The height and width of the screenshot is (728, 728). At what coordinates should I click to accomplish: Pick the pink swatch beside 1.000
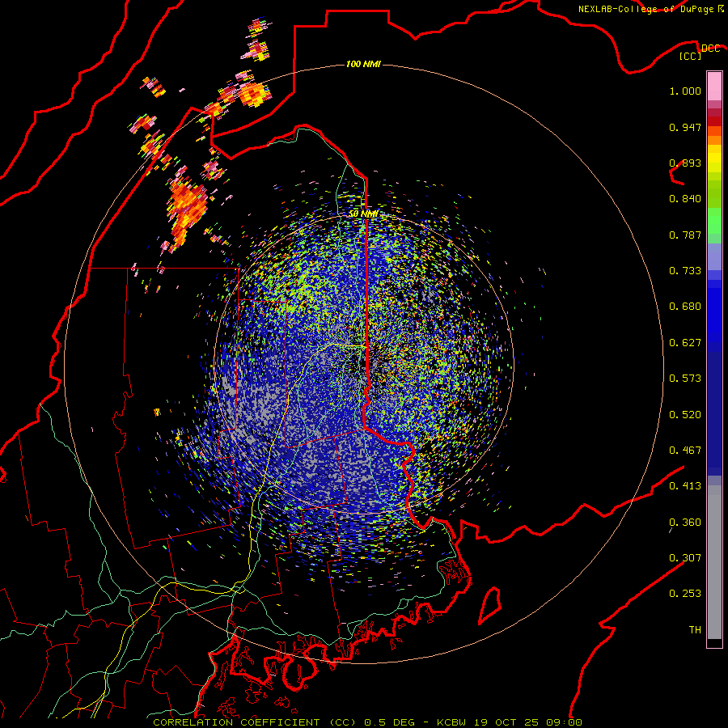point(714,86)
